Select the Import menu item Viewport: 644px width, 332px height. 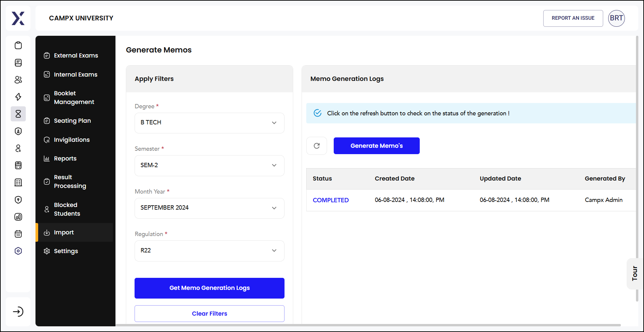coord(74,232)
